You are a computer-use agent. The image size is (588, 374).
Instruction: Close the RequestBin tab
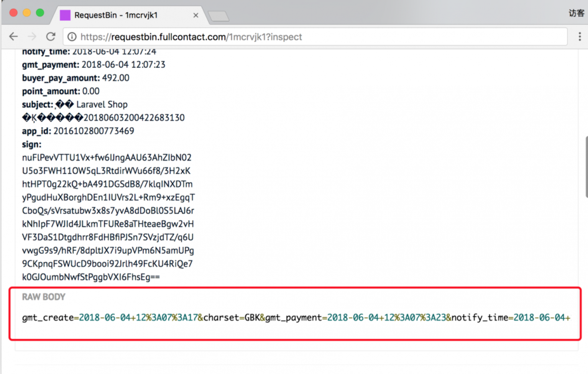[196, 15]
